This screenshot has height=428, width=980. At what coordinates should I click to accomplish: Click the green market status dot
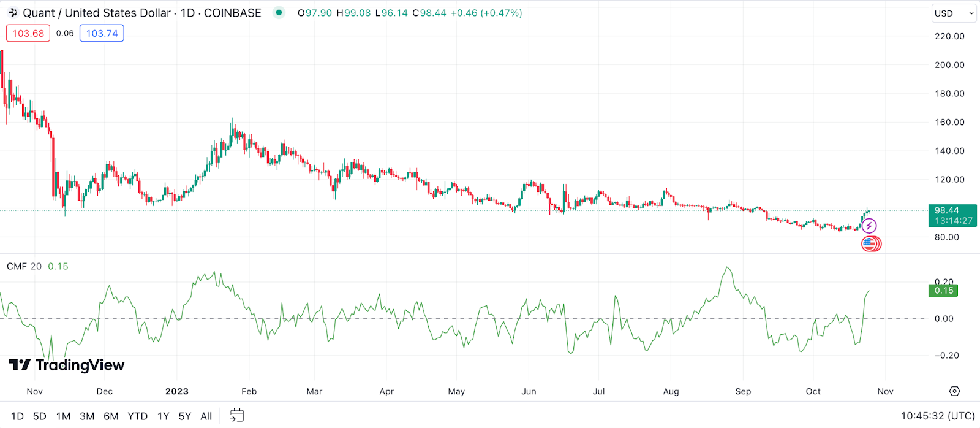click(279, 12)
